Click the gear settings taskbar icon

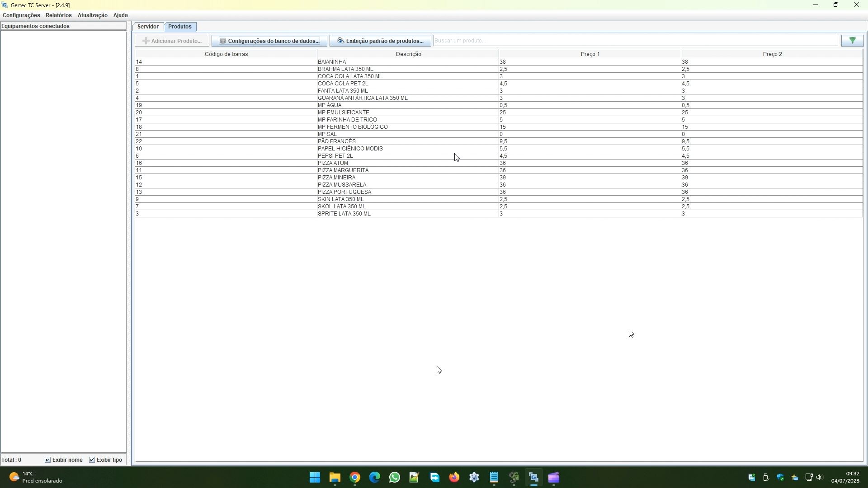click(x=474, y=478)
